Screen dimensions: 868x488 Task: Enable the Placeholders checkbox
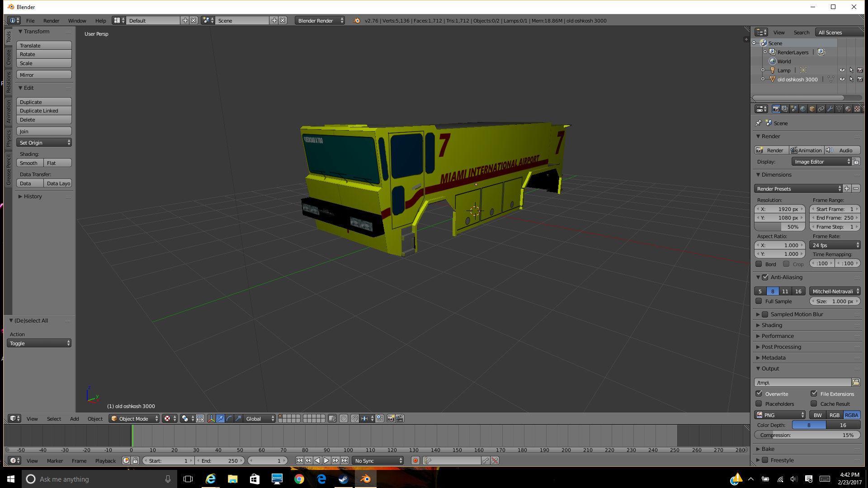(x=759, y=404)
